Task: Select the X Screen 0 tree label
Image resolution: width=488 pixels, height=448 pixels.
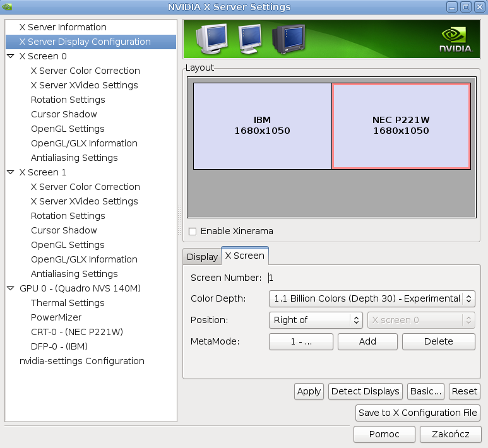Action: tap(43, 56)
